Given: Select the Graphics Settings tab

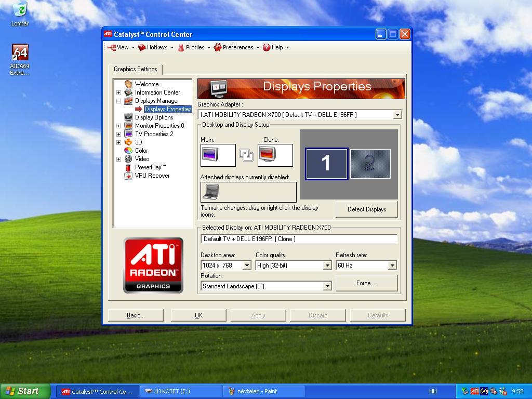Looking at the screenshot, I should click(136, 69).
